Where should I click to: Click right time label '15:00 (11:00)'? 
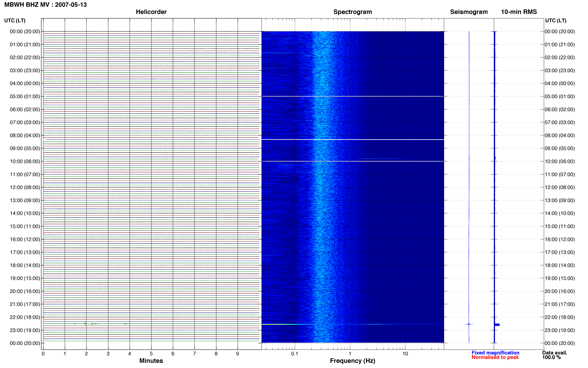(x=560, y=226)
